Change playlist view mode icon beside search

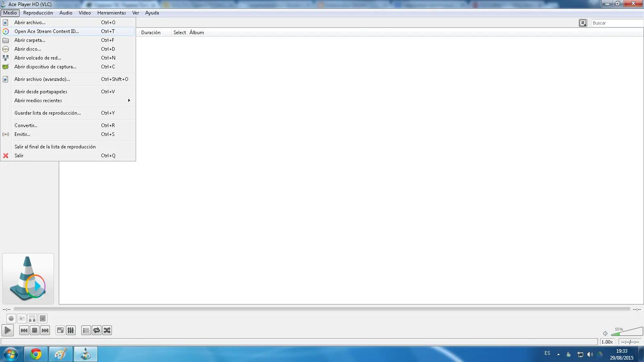point(583,23)
